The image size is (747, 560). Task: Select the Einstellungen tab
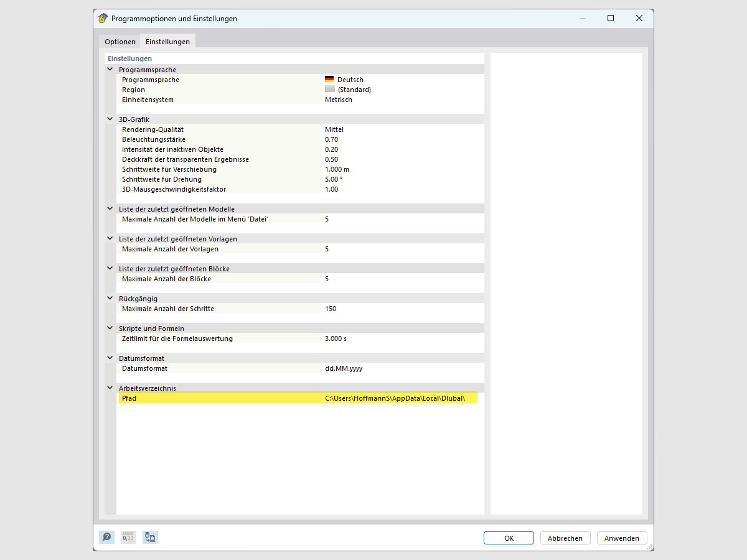(x=167, y=41)
